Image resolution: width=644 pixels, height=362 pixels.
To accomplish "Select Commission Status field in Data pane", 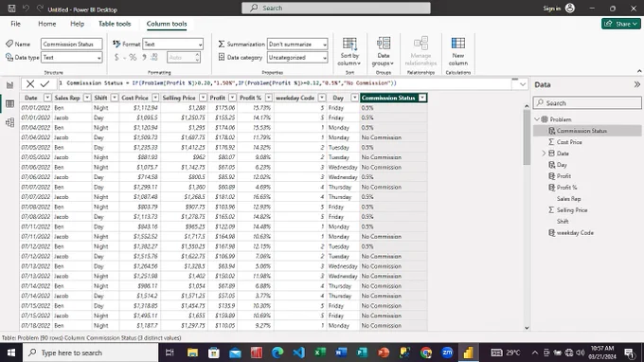I will pos(588,131).
